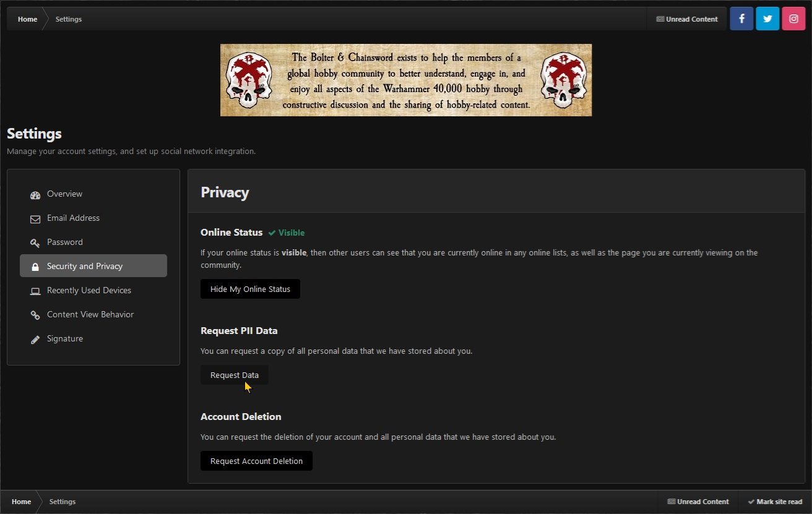Click the Bolter & Chainsword banner image
This screenshot has width=812, height=514.
pos(406,80)
